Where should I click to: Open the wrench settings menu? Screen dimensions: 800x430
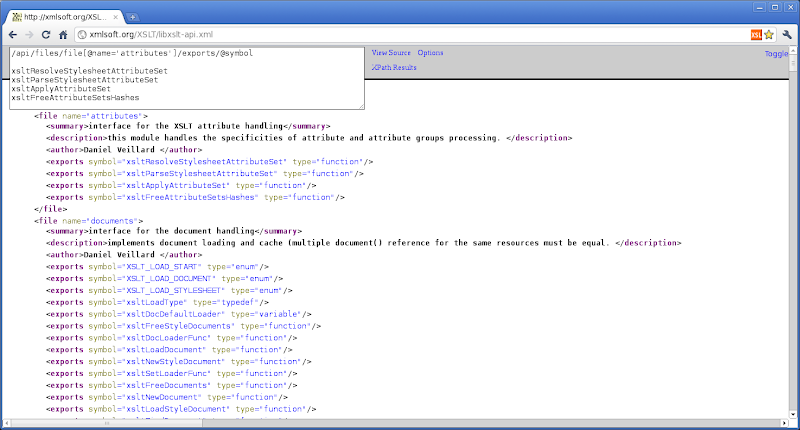tap(787, 35)
